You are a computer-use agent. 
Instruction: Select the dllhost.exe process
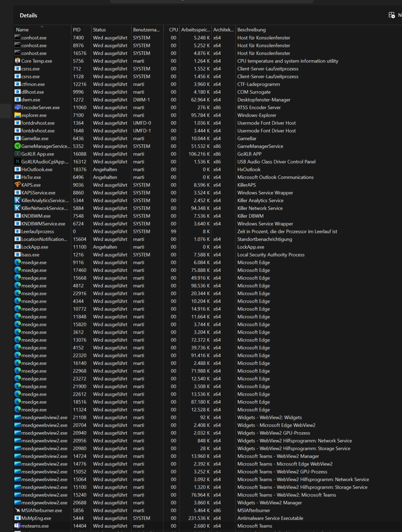point(208,92)
